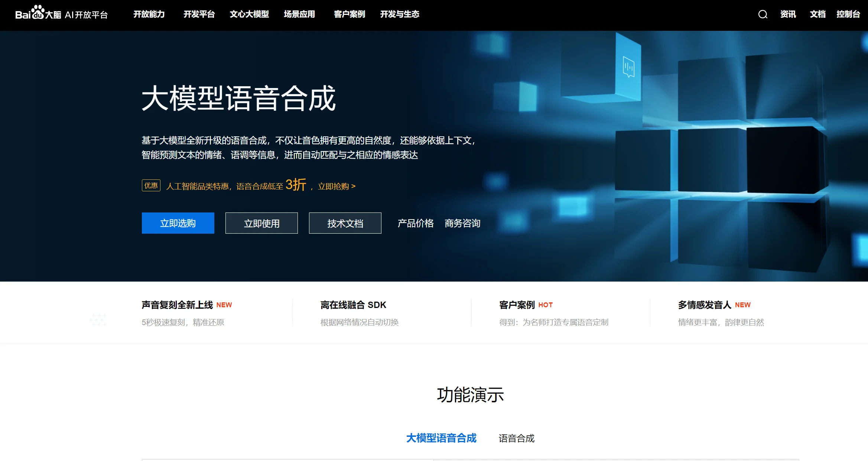Screen dimensions: 868x461
Task: Expand the 场景应用 navigation menu
Action: (x=299, y=14)
